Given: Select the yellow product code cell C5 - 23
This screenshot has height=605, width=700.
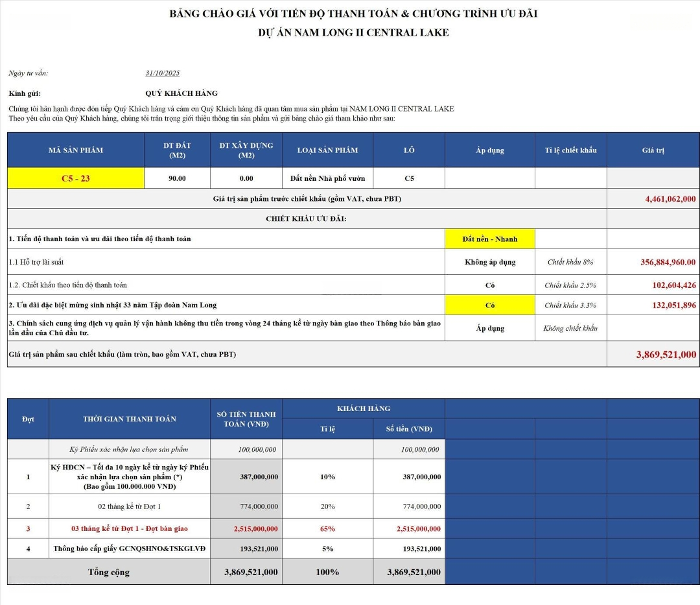Looking at the screenshot, I should 76,178.
